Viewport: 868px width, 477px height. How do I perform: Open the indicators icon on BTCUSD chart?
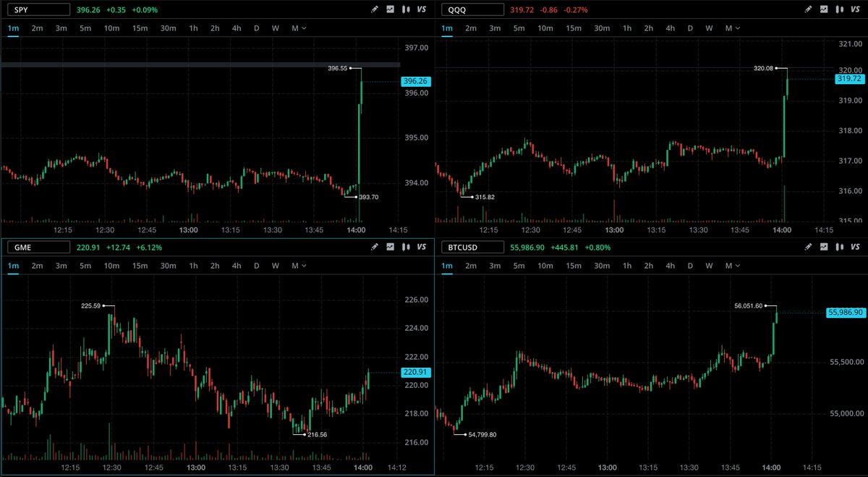pos(825,247)
